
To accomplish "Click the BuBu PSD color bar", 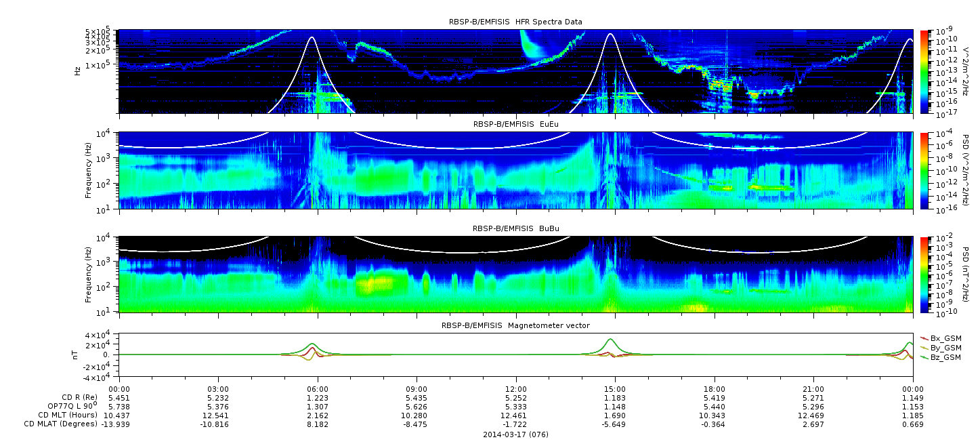I will click(x=924, y=275).
